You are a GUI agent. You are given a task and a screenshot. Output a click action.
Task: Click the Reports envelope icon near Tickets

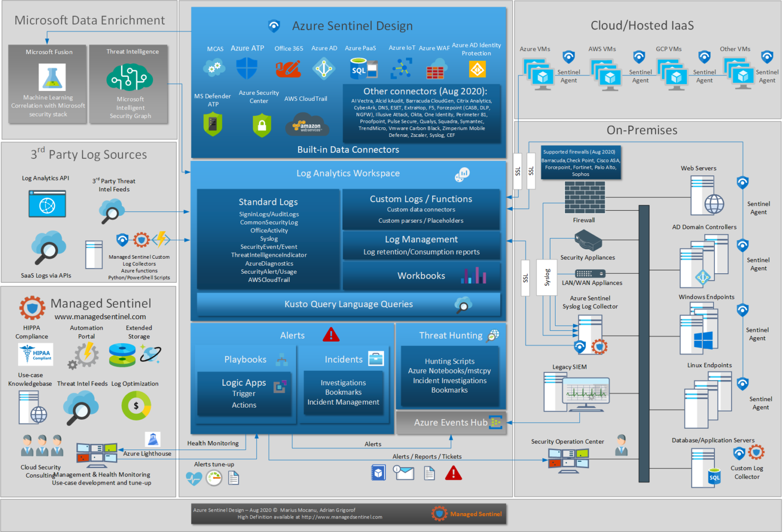click(403, 473)
